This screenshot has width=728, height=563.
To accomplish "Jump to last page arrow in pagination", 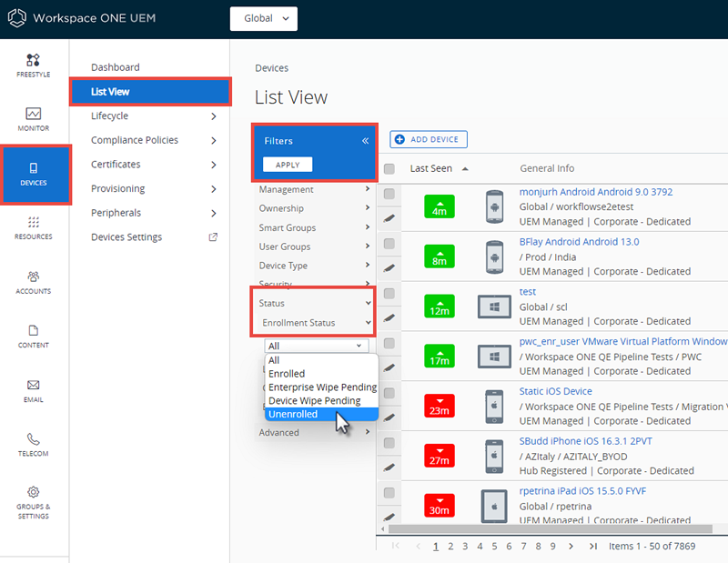I will [x=593, y=547].
